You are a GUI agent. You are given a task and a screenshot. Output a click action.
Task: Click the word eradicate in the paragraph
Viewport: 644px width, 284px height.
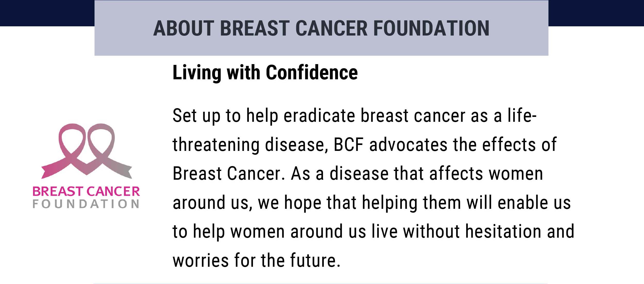click(x=319, y=116)
